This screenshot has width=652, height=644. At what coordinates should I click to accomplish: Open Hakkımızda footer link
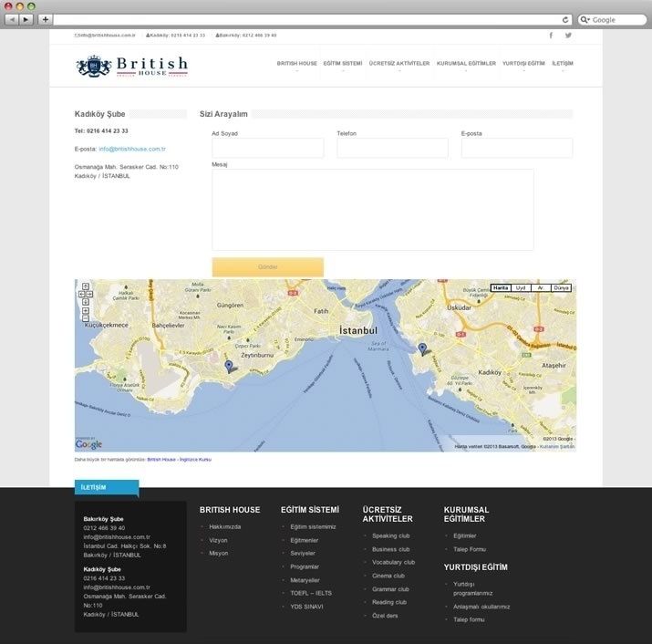pyautogui.click(x=225, y=526)
